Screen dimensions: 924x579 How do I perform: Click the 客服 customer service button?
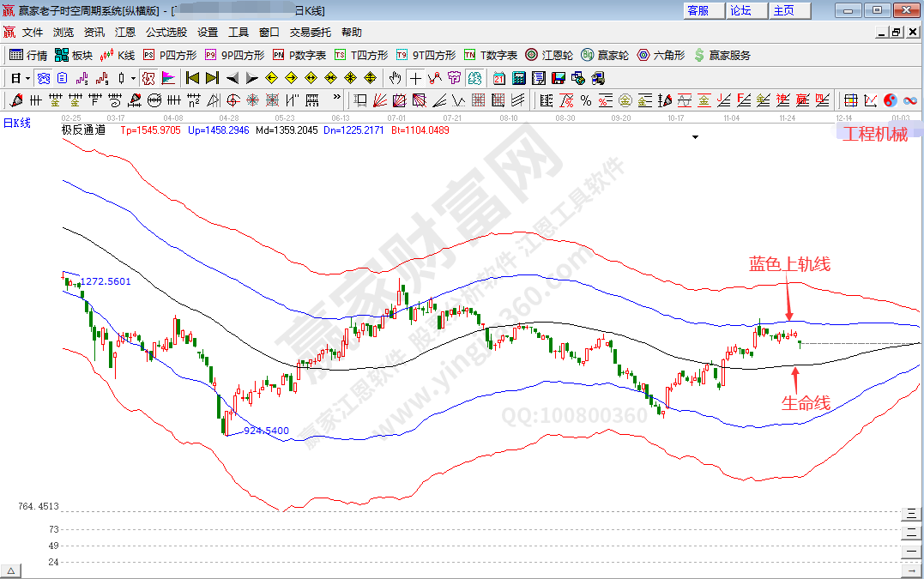(698, 10)
